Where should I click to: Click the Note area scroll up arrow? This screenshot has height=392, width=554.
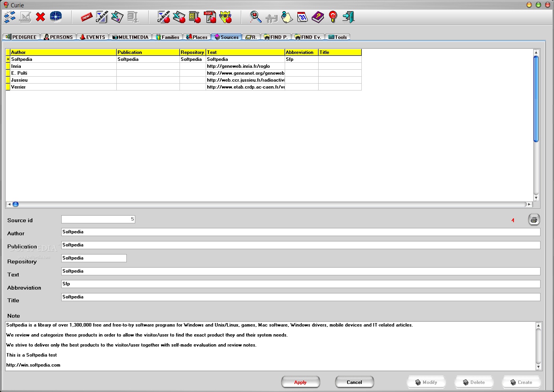(x=539, y=325)
